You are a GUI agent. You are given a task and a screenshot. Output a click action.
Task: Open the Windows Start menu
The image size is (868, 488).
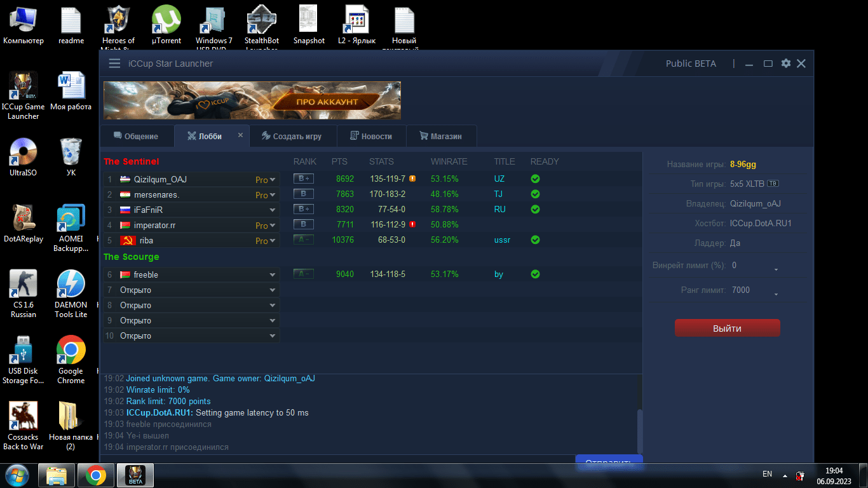coord(17,475)
